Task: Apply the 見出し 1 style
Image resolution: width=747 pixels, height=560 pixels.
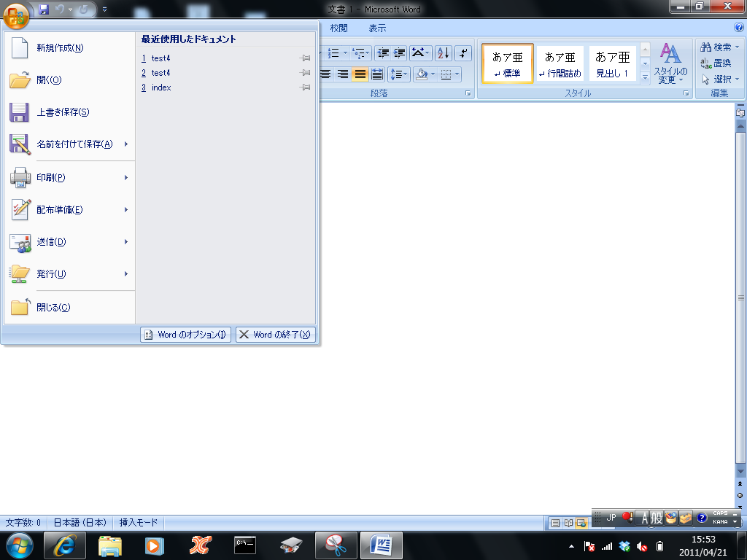Action: click(613, 63)
